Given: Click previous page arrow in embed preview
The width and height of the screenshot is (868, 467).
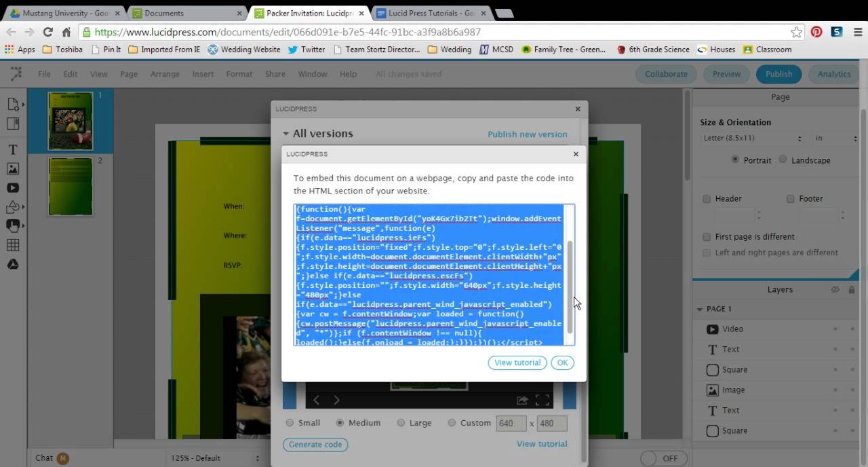Looking at the screenshot, I should [x=316, y=400].
